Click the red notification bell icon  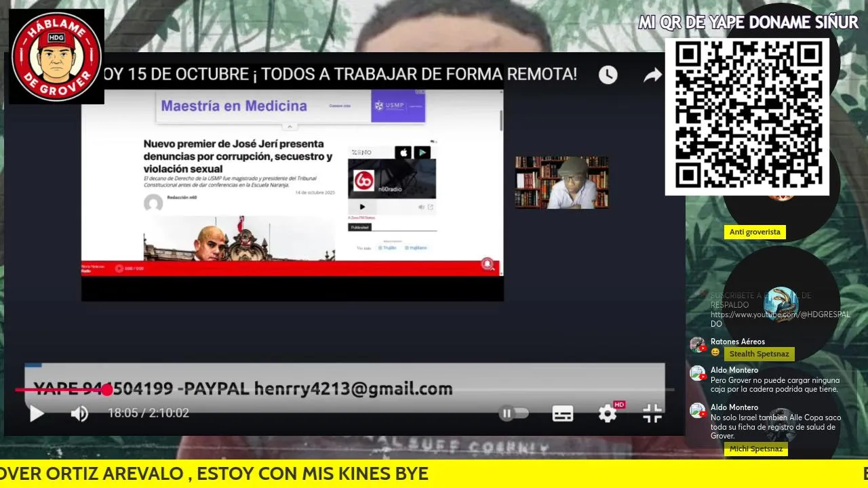coord(488,264)
